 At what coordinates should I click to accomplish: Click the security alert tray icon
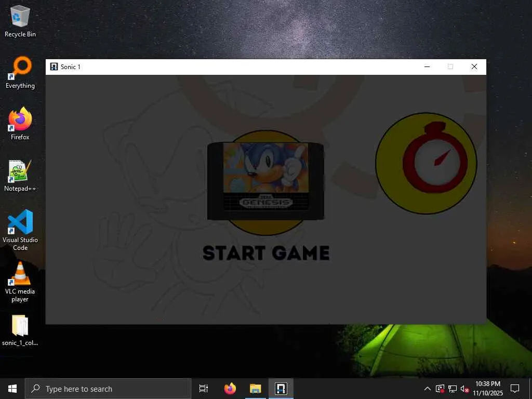(440, 389)
